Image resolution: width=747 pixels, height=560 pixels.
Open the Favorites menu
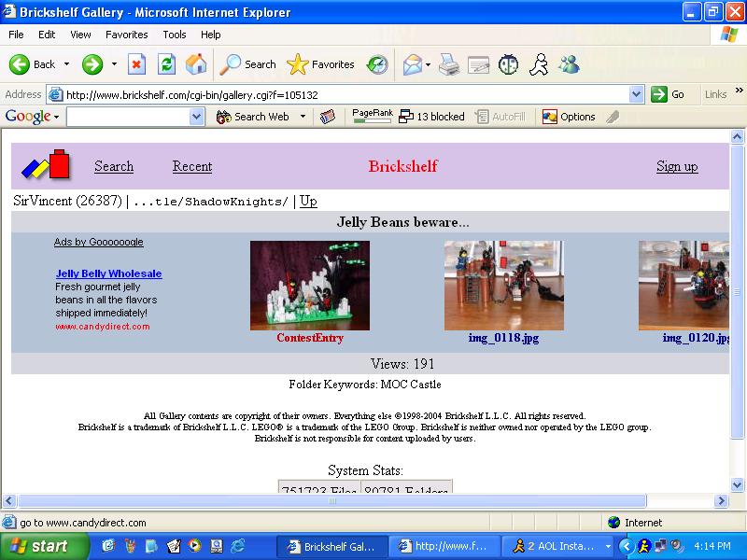[x=126, y=35]
